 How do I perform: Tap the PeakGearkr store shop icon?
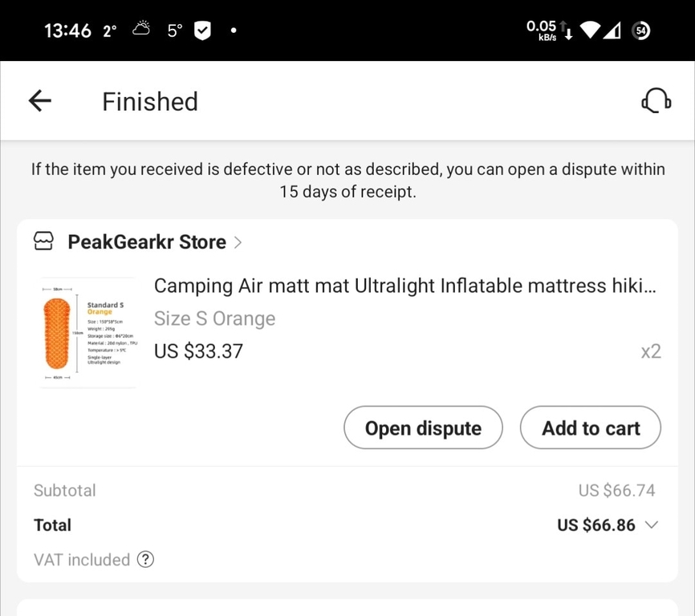43,241
